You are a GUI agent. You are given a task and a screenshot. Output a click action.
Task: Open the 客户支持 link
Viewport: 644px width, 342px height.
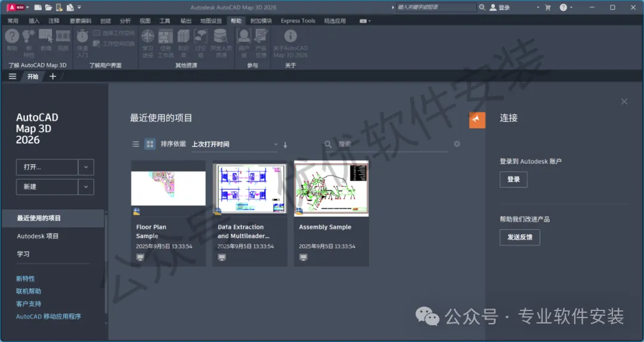(x=29, y=304)
